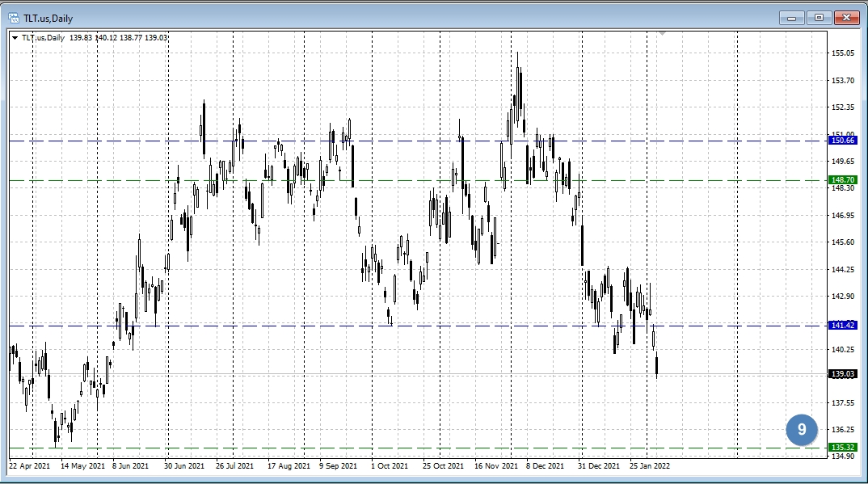868x484 pixels.
Task: Select the green 135.32 price level tag
Action: 842,448
